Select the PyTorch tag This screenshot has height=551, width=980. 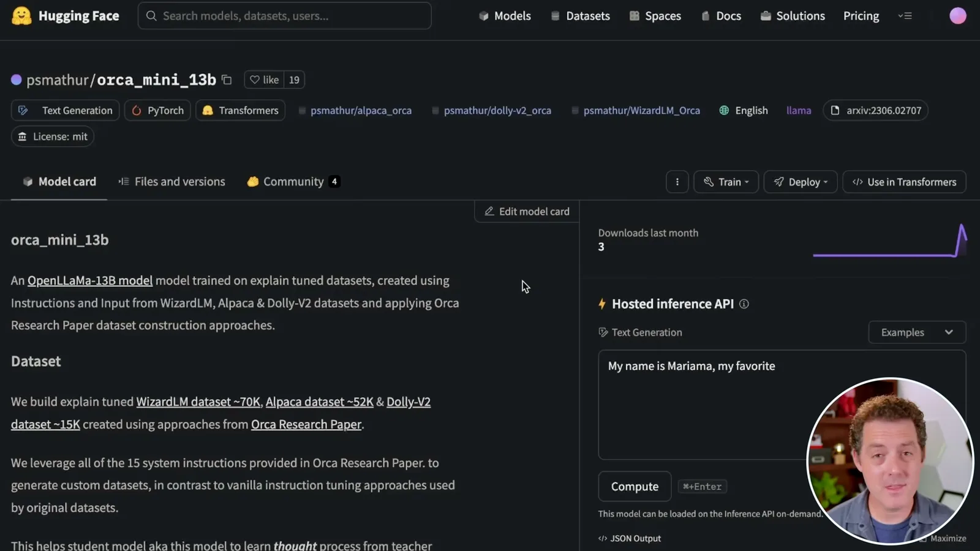coord(157,110)
